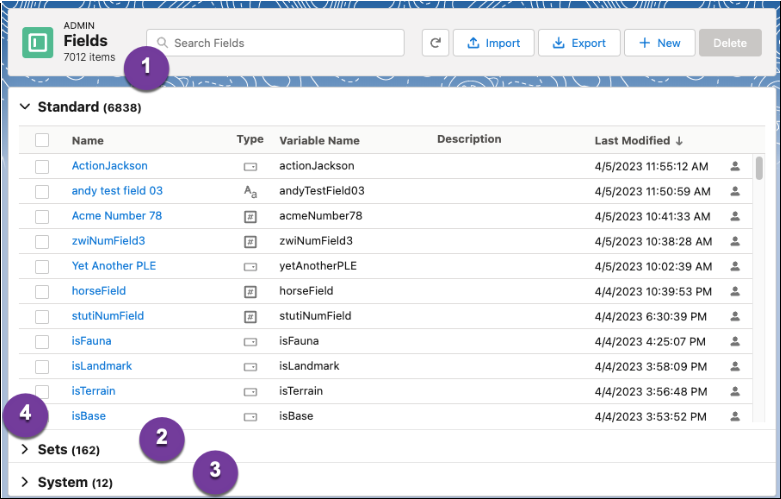Click user icon in isLandmark row

735,367
